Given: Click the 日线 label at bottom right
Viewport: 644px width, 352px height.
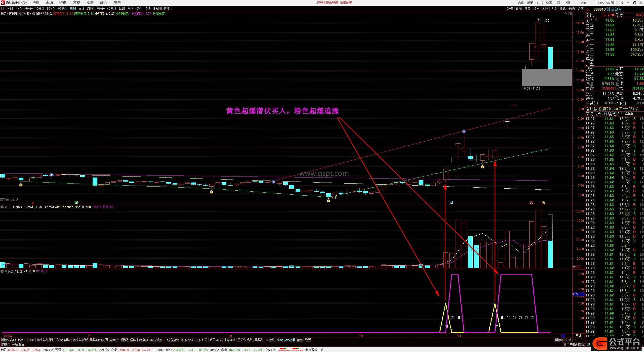Looking at the screenshot, I should click(579, 336).
